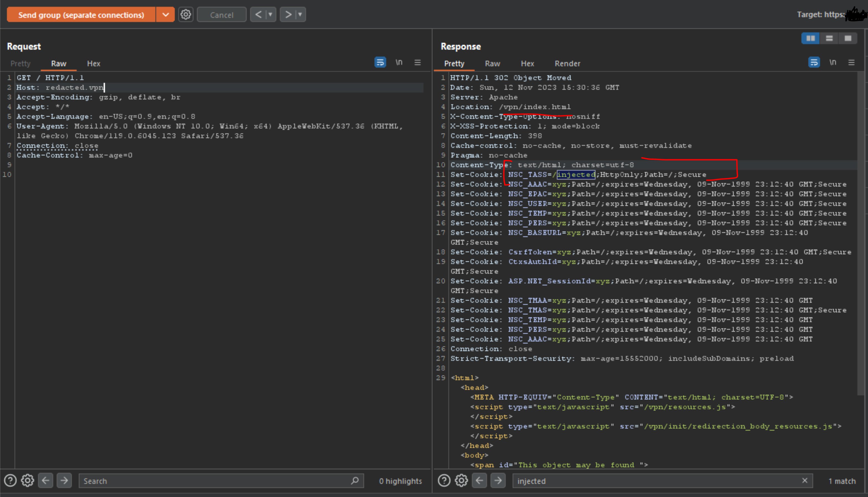Screen dimensions: 868x497
Task: Click the Host: redacted.vpn request line
Action: tap(60, 87)
